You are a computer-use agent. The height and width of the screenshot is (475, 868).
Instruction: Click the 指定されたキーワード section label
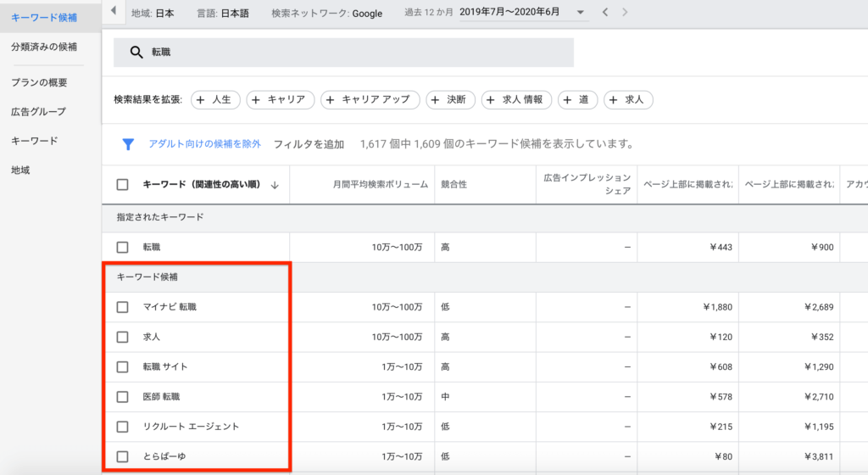click(160, 218)
